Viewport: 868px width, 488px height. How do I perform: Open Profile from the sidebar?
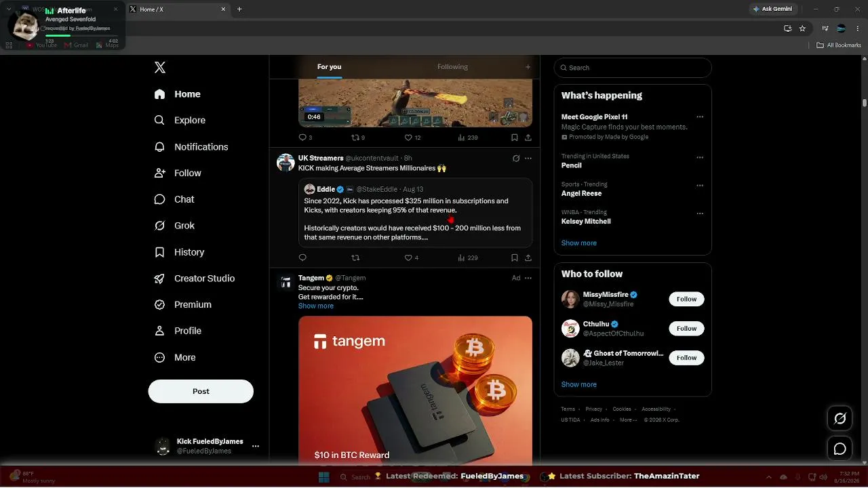click(x=178, y=331)
